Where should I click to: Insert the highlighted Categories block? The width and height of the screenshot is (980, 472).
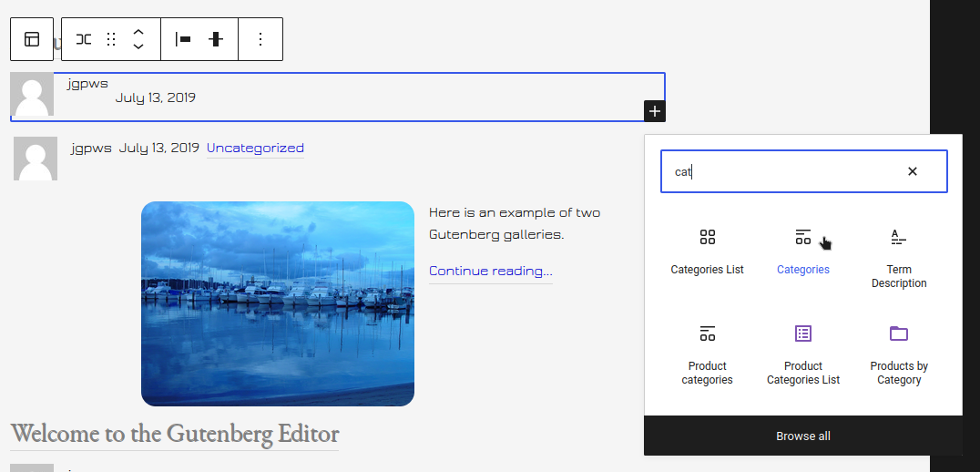click(x=803, y=251)
